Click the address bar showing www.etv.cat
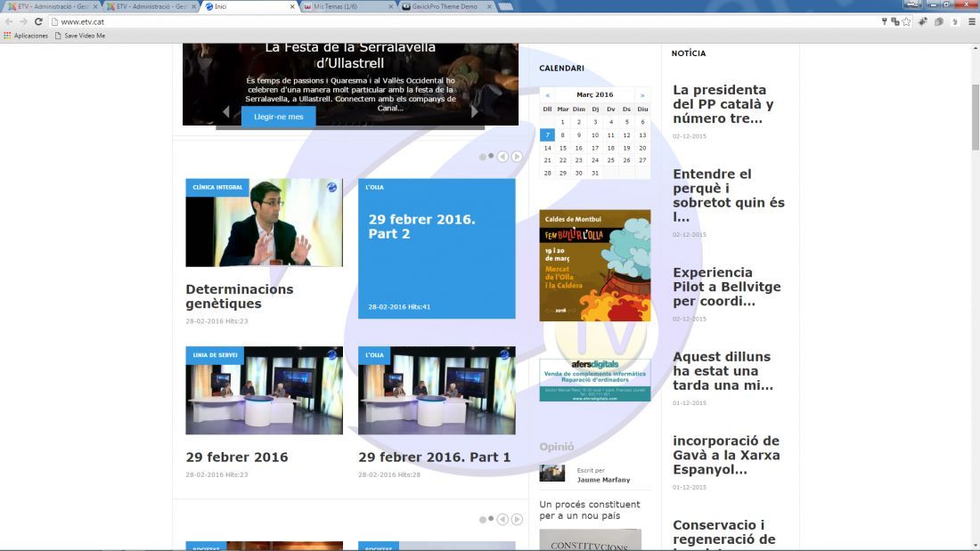 click(x=462, y=21)
